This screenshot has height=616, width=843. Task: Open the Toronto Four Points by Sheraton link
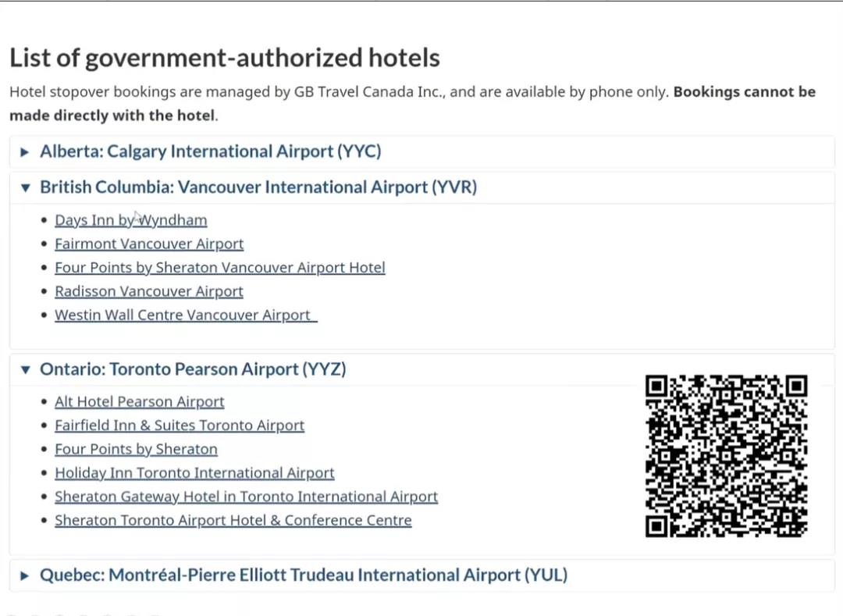click(x=136, y=450)
